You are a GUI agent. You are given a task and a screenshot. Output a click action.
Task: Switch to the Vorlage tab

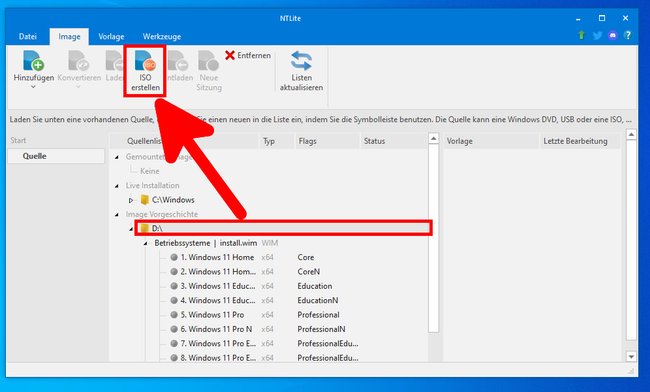tap(111, 36)
